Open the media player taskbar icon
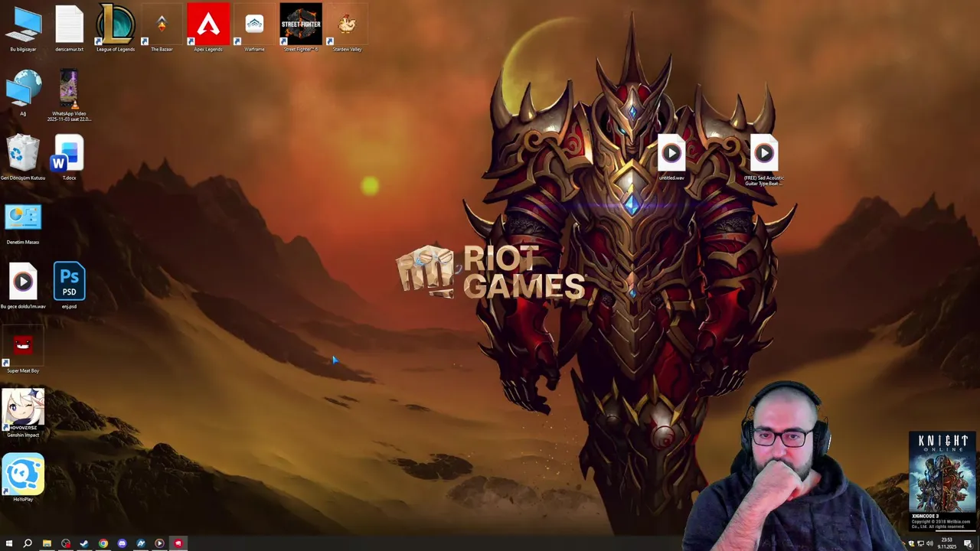The image size is (980, 551). tap(159, 543)
